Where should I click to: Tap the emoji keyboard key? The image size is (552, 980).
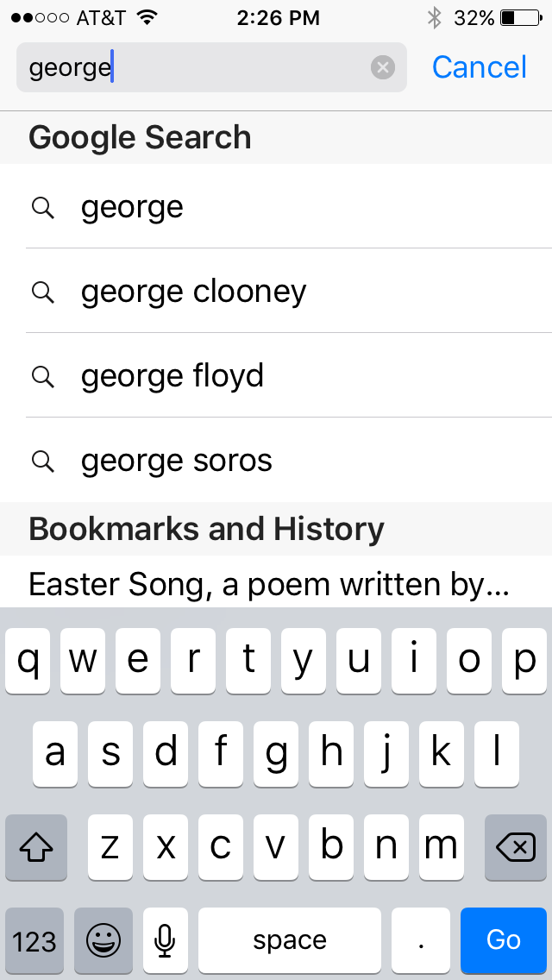click(103, 939)
